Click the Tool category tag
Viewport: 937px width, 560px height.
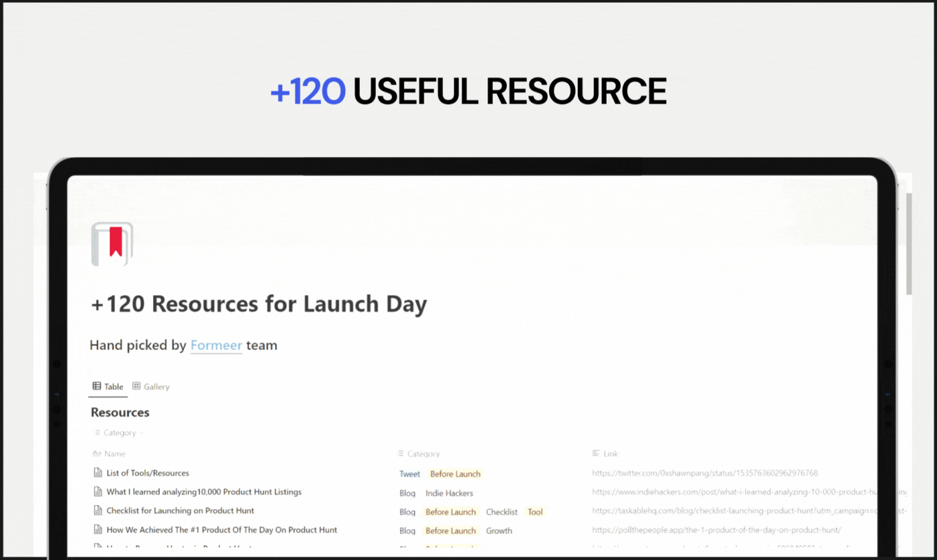point(535,512)
